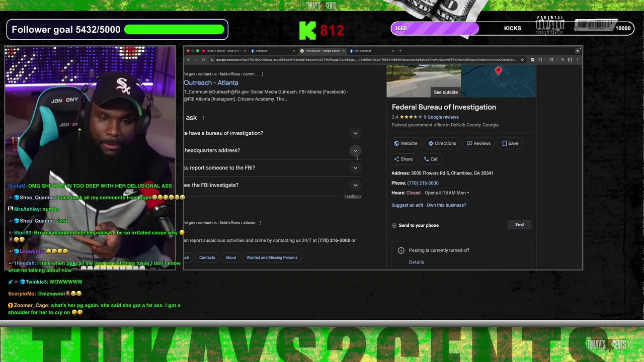
Task: Open the 'Outreach - Atlanta' search result
Action: pos(211,82)
